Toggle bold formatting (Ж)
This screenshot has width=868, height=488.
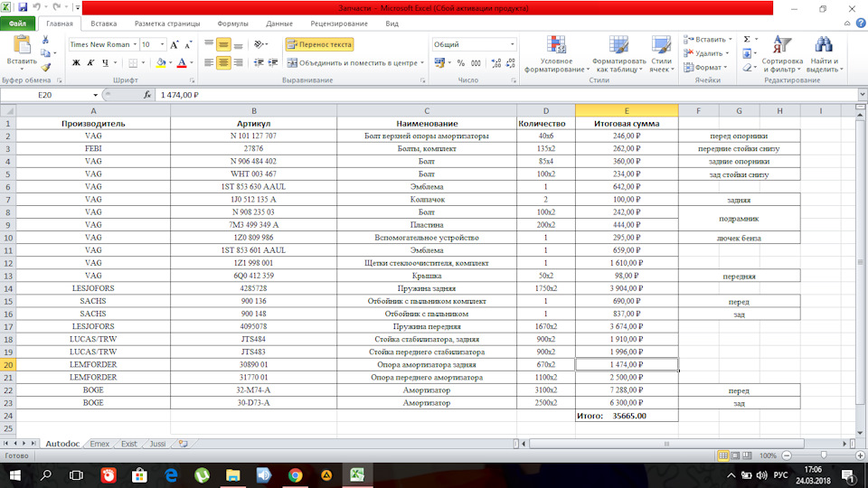pos(76,63)
